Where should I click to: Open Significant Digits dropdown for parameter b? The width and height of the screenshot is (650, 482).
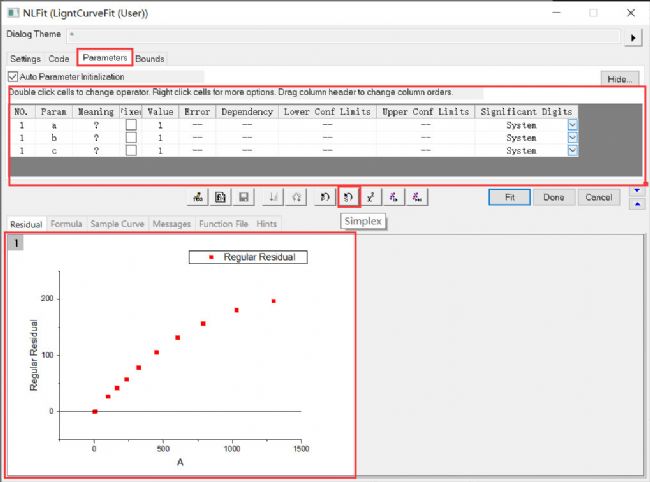(573, 138)
